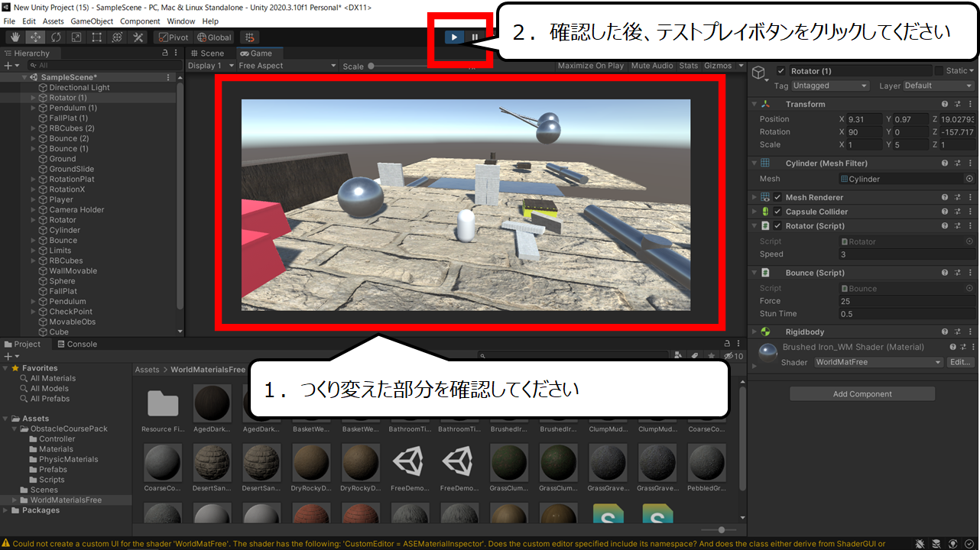980x550 pixels.
Task: Click the Pause button
Action: 475,37
